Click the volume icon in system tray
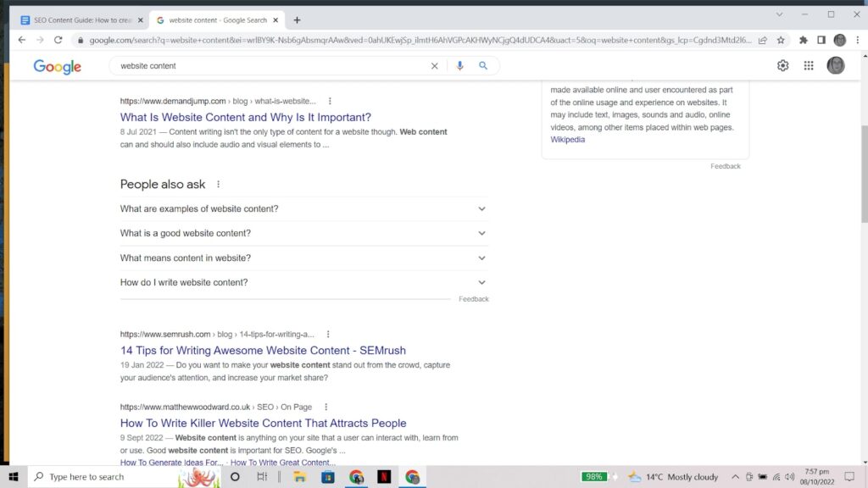The image size is (868, 488). (789, 477)
